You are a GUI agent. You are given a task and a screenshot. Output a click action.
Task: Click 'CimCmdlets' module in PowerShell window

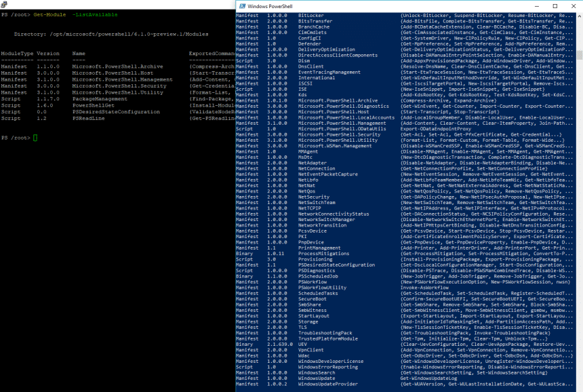tap(313, 33)
